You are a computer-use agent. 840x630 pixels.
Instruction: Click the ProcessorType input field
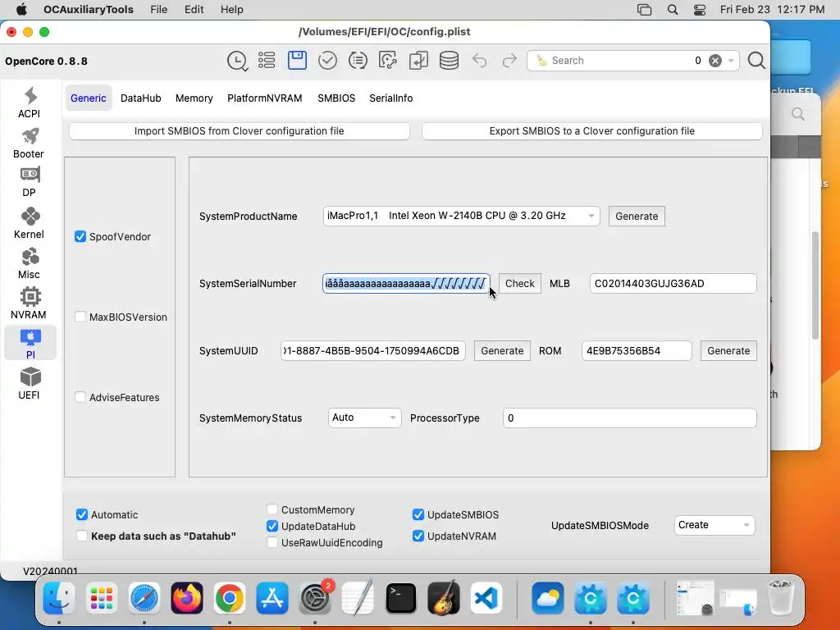(x=629, y=418)
